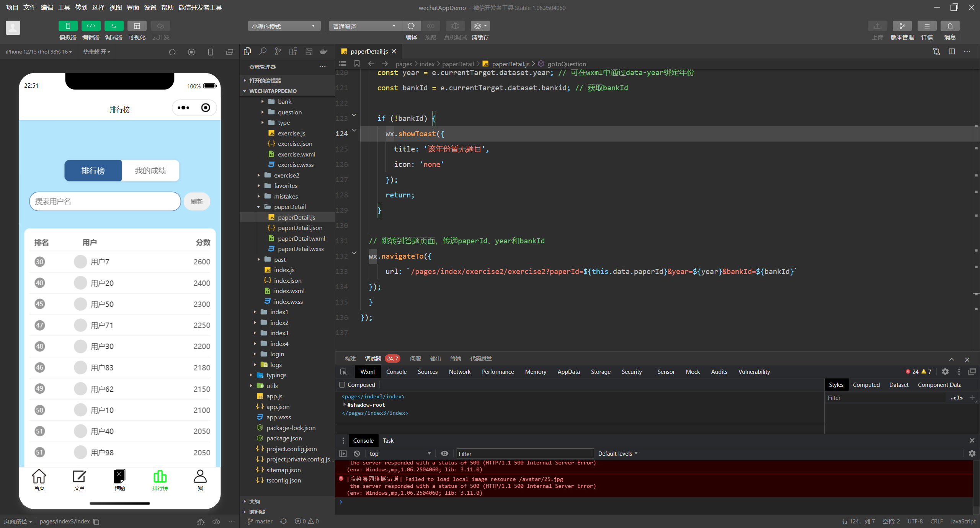The width and height of the screenshot is (980, 528).
Task: Open the Default levels dropdown
Action: (617, 453)
